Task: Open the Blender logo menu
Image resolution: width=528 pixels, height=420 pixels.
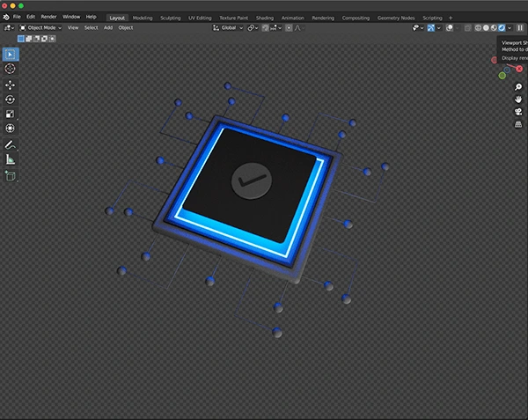Action: pyautogui.click(x=6, y=17)
